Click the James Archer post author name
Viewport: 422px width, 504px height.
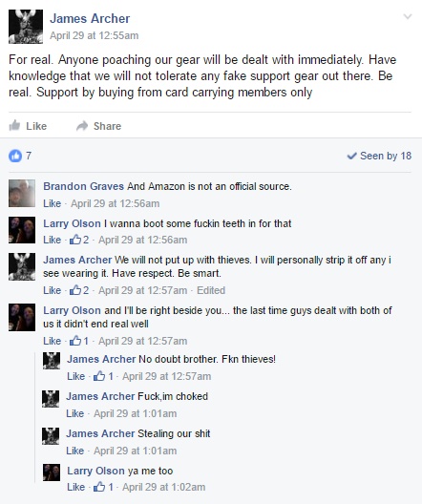point(90,18)
